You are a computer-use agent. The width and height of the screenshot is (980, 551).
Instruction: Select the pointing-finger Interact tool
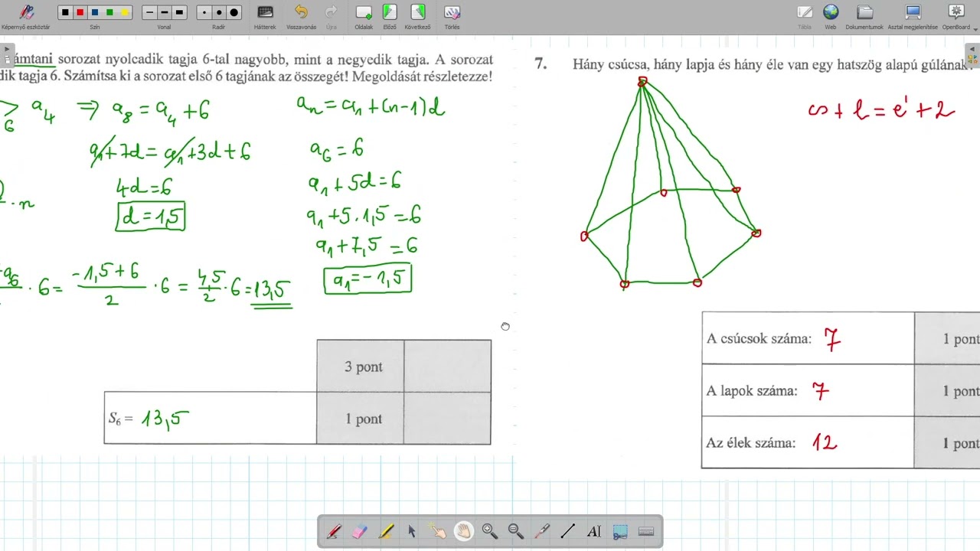click(438, 531)
